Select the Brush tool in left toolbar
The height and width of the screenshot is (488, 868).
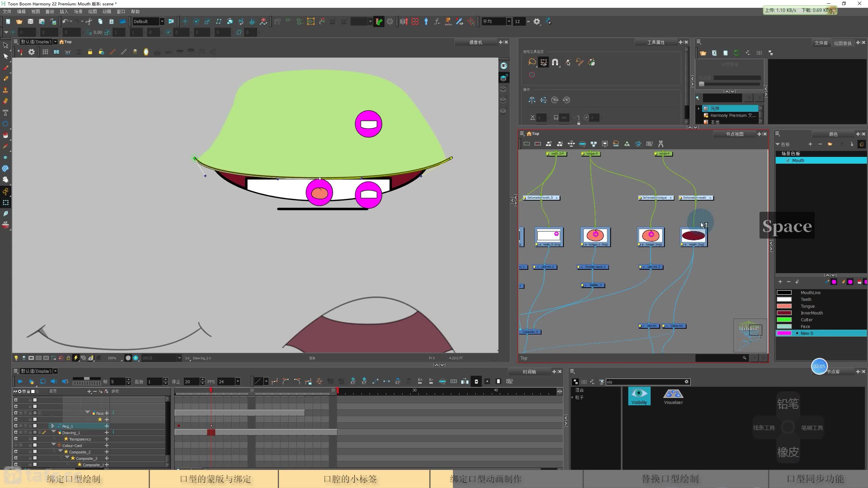(5, 67)
